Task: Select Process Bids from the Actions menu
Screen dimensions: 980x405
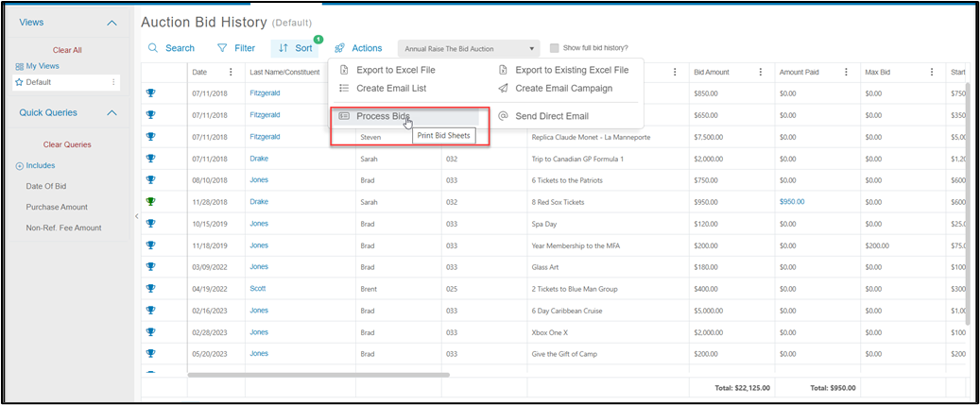Action: (x=383, y=116)
